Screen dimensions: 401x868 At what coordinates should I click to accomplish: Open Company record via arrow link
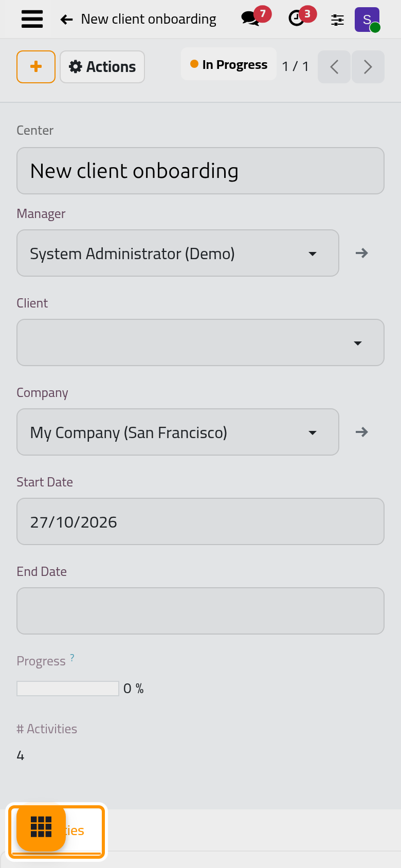362,432
